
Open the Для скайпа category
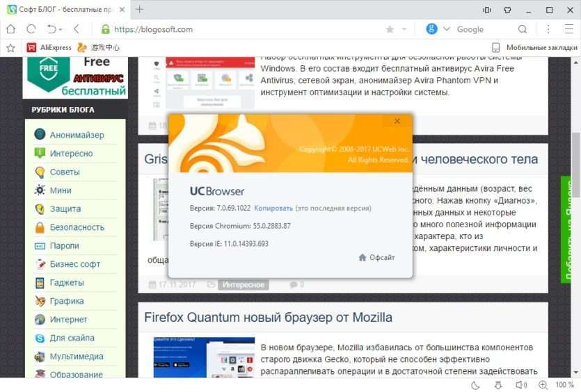pos(72,338)
